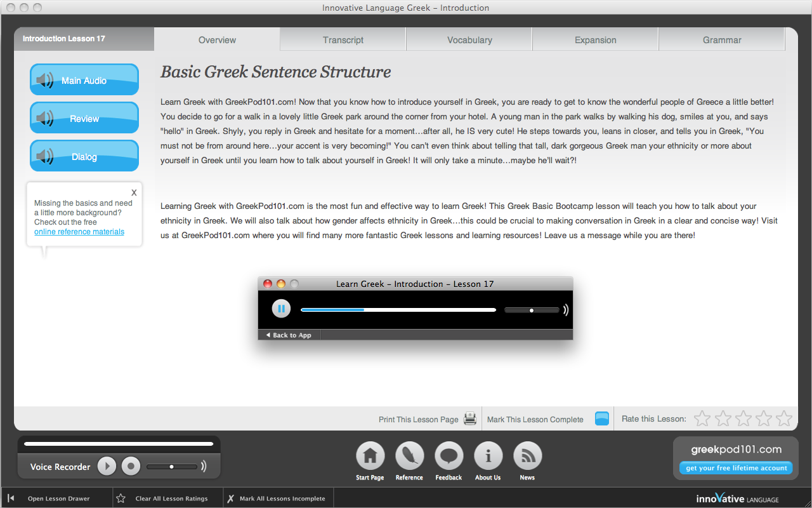Seek within the audio progress bar

tap(398, 310)
